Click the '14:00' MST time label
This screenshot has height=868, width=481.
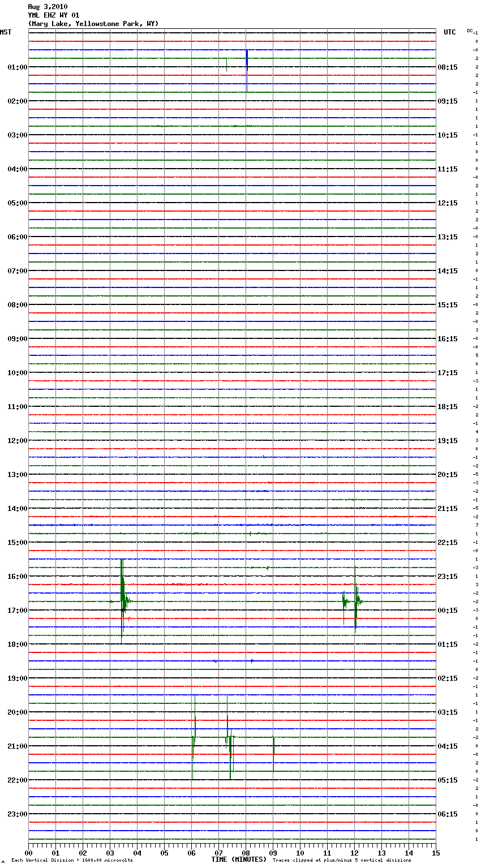18,509
